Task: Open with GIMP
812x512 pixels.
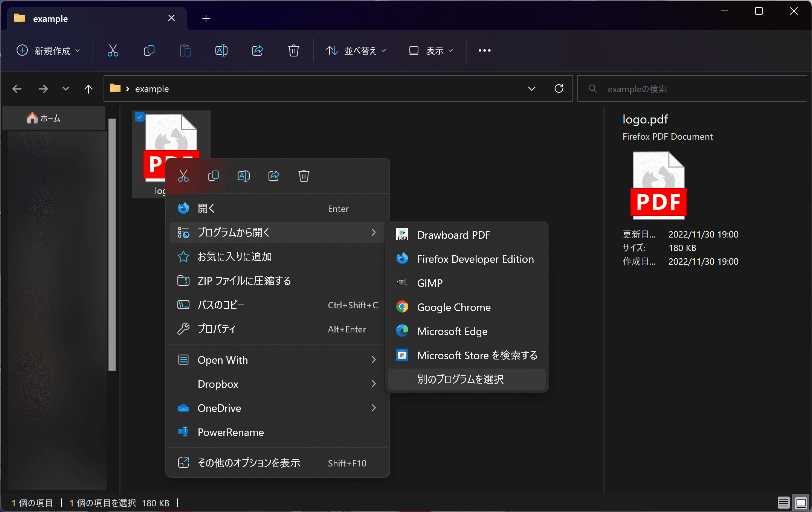Action: (467, 283)
